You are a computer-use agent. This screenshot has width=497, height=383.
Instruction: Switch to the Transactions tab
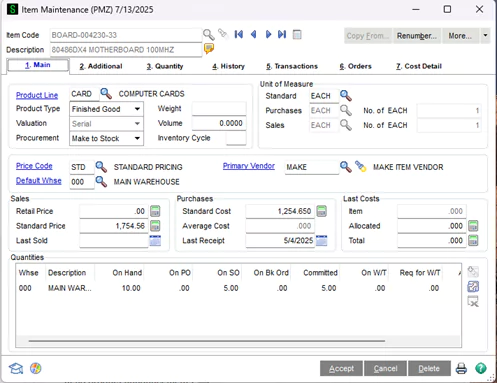tap(292, 66)
